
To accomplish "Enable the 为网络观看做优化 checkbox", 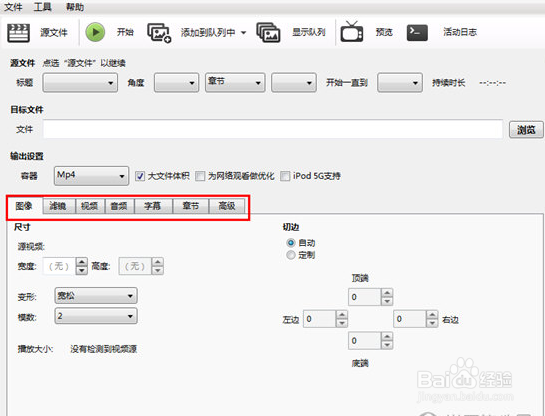I will click(x=200, y=176).
